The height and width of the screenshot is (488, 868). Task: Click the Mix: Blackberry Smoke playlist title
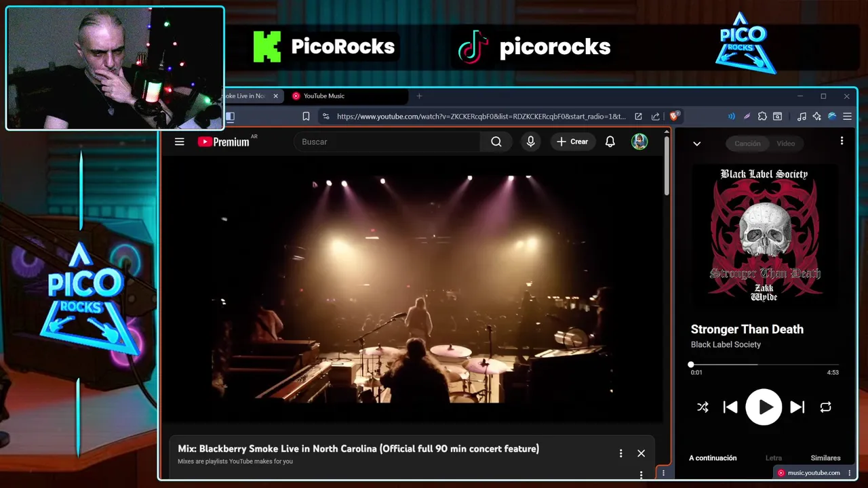click(x=358, y=449)
